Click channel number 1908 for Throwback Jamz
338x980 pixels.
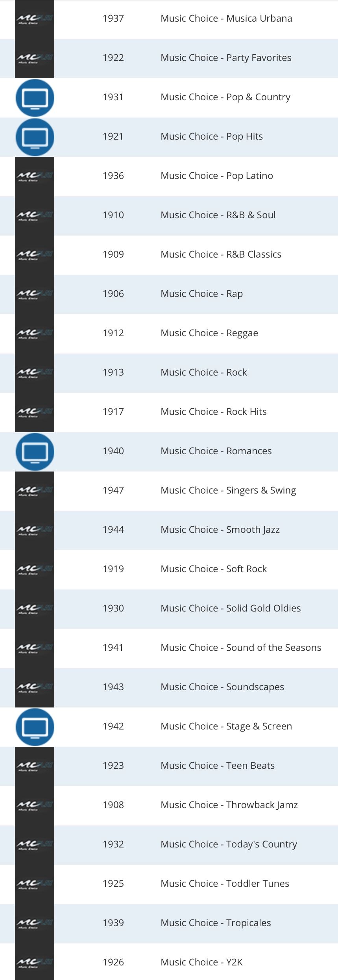click(113, 805)
